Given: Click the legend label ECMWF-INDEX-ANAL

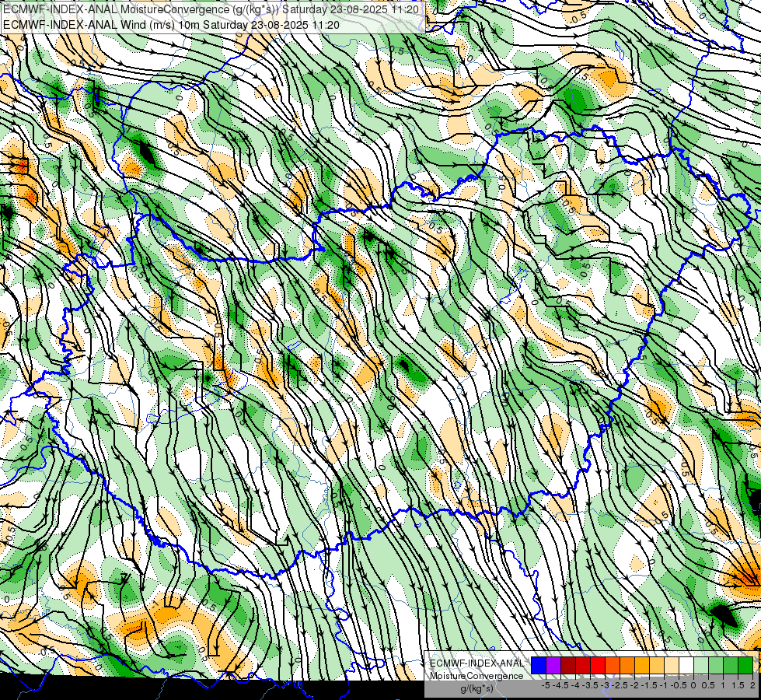Looking at the screenshot, I should tap(476, 663).
